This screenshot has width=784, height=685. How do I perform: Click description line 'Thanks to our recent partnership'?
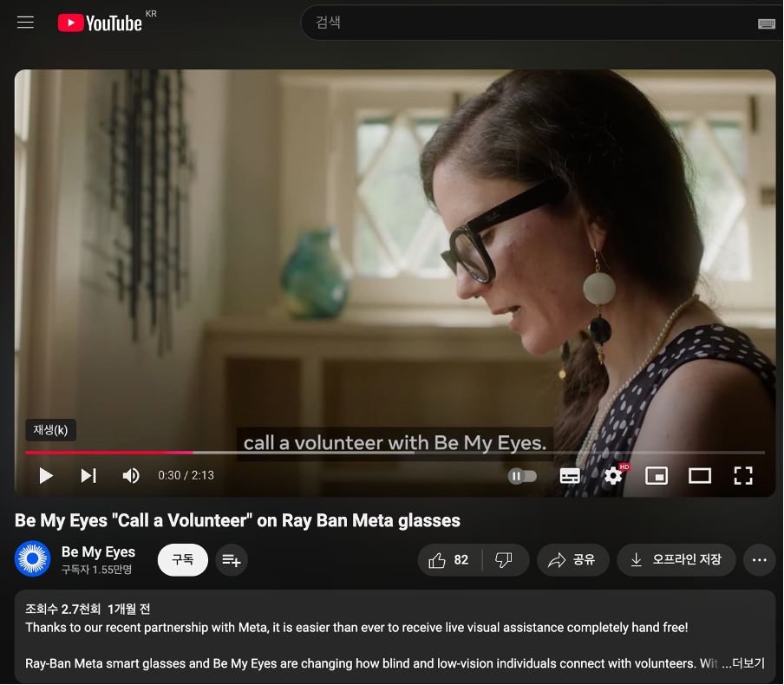pos(356,628)
